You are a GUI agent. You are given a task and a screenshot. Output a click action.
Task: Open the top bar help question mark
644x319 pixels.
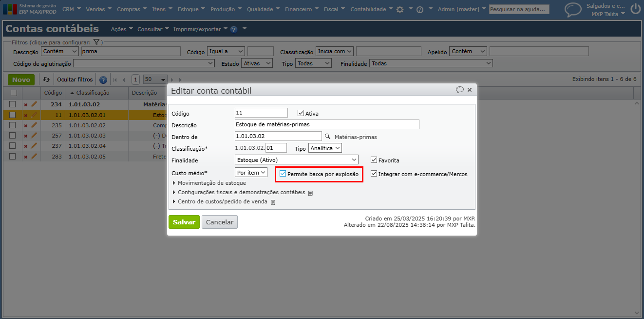point(420,9)
